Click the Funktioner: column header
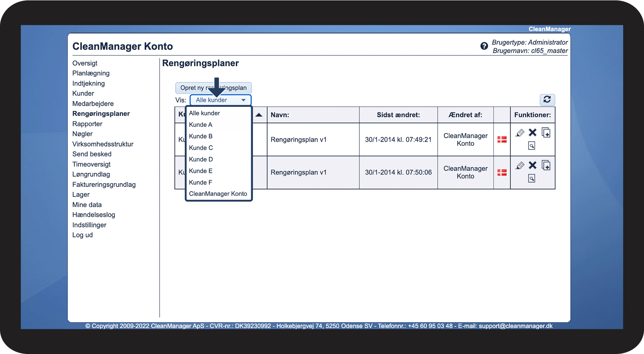 532,115
